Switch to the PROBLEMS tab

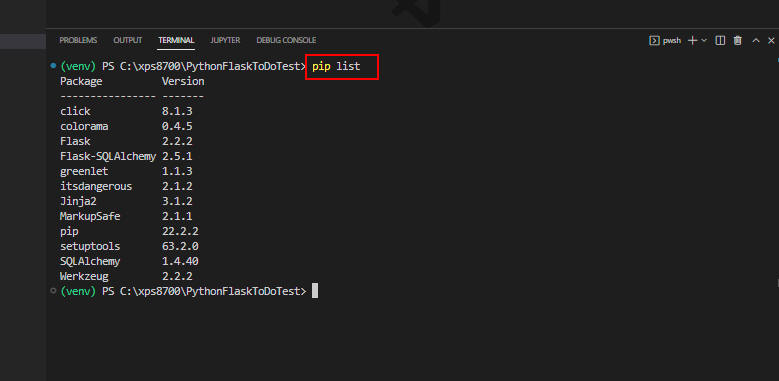coord(78,40)
